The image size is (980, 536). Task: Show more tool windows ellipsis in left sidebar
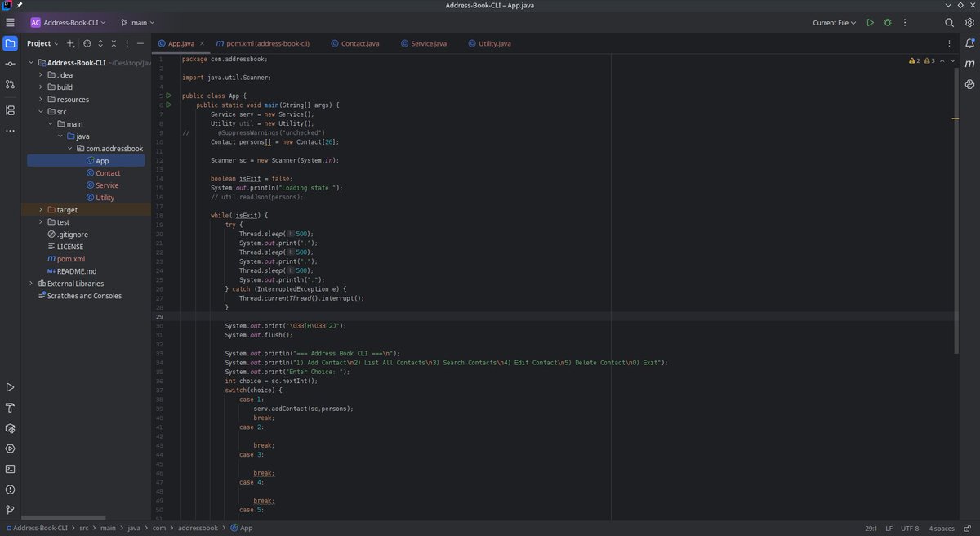10,130
